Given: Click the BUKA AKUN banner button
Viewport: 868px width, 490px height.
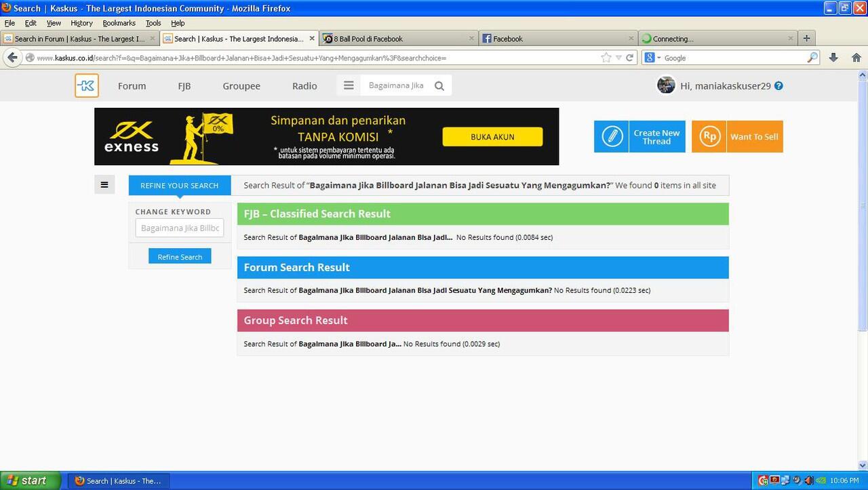Looking at the screenshot, I should click(x=492, y=137).
